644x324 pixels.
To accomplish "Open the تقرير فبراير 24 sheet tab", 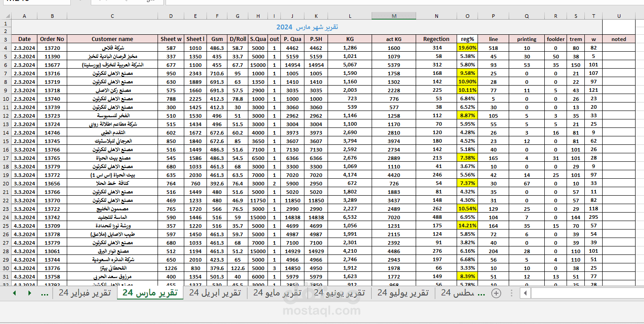I will 85,293.
